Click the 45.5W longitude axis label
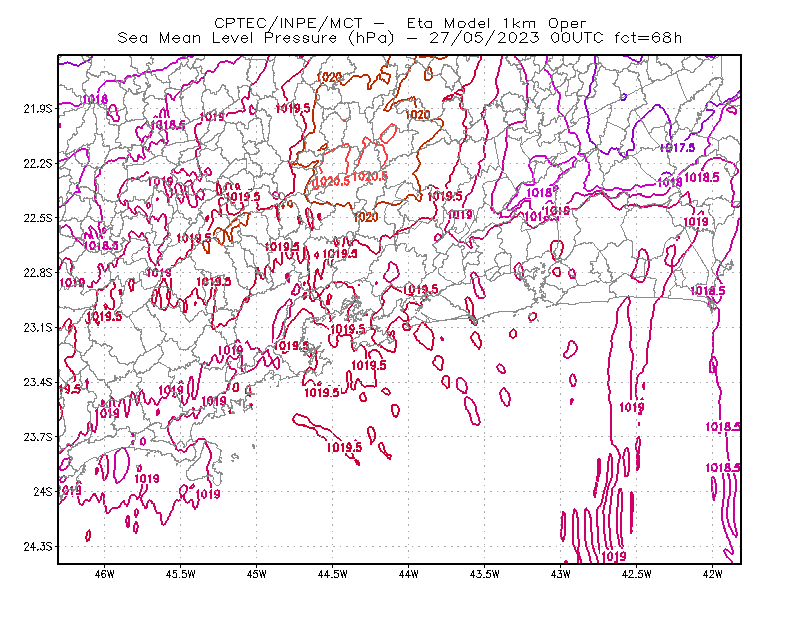The height and width of the screenshot is (618, 800). [181, 574]
